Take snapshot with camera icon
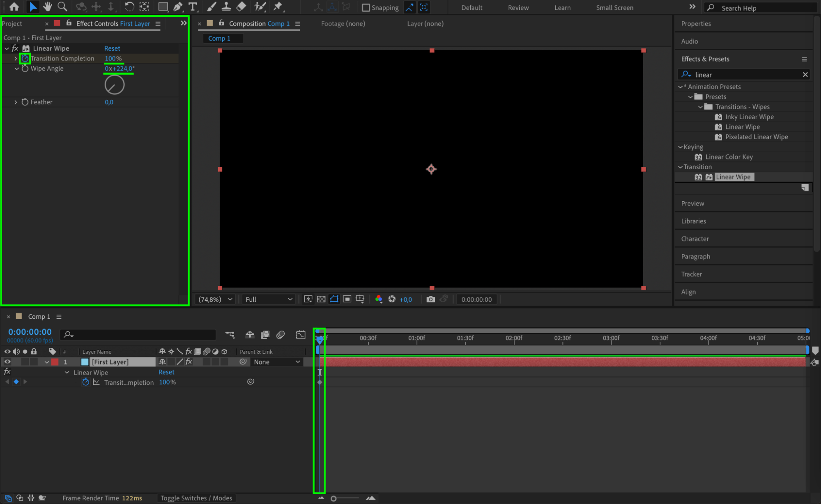This screenshot has height=504, width=821. click(x=430, y=299)
